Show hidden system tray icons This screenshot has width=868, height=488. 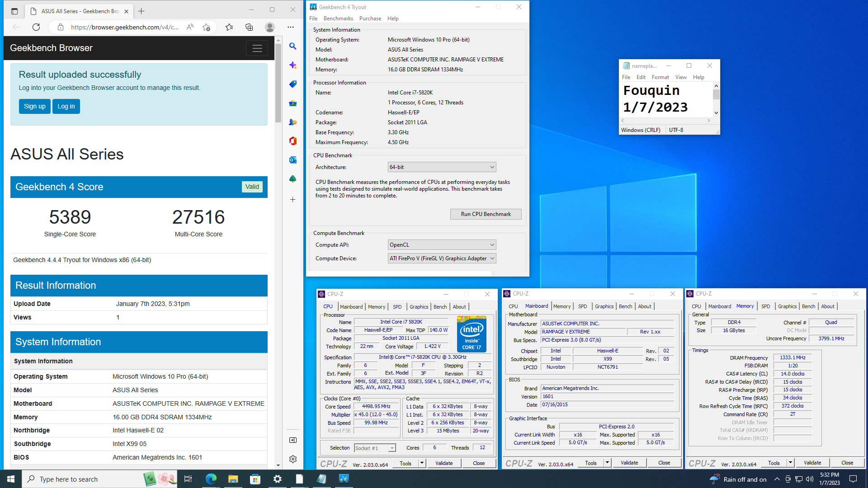point(777,479)
